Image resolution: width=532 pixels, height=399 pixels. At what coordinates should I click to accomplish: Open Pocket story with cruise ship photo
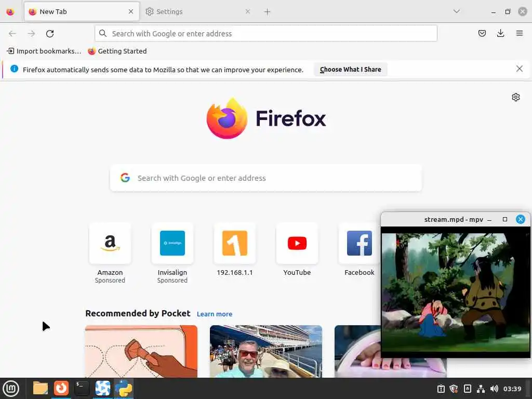[265, 351]
